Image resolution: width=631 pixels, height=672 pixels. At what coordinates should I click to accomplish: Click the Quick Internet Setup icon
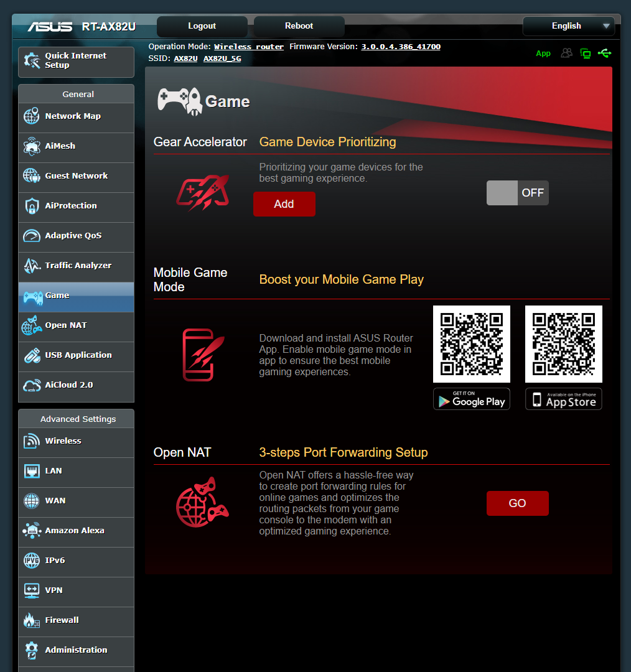(32, 60)
